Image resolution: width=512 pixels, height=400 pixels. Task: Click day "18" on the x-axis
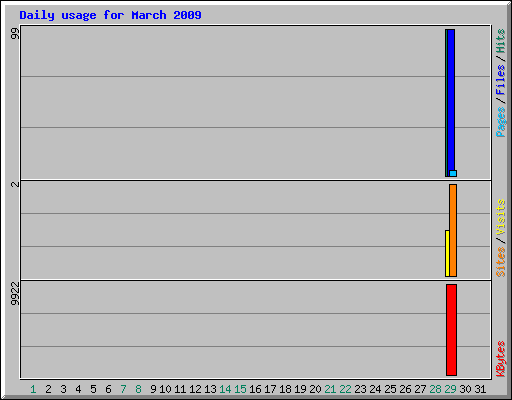point(285,389)
